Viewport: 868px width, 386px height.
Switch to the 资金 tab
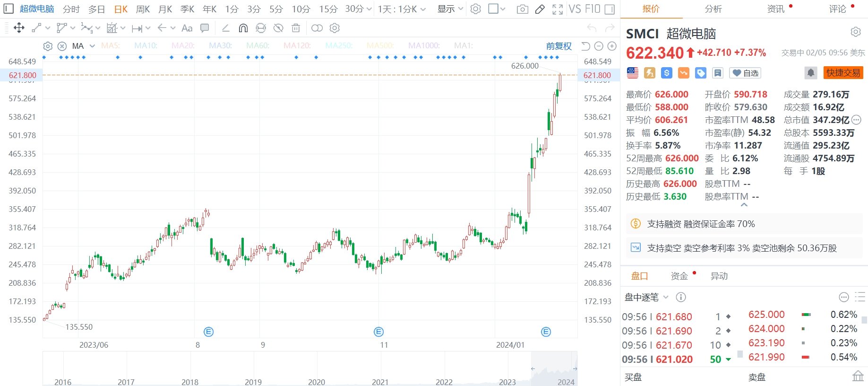(x=679, y=276)
